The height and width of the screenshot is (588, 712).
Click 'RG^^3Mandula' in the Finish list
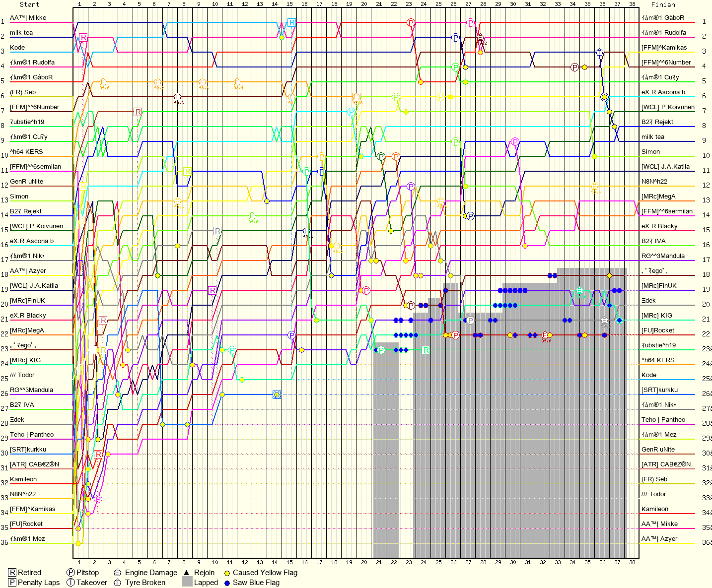click(x=663, y=256)
